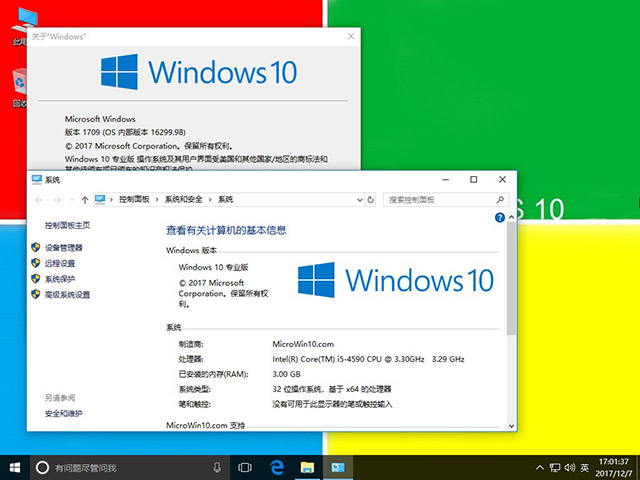
Task: Open the Start menu Windows button
Action: 15,468
